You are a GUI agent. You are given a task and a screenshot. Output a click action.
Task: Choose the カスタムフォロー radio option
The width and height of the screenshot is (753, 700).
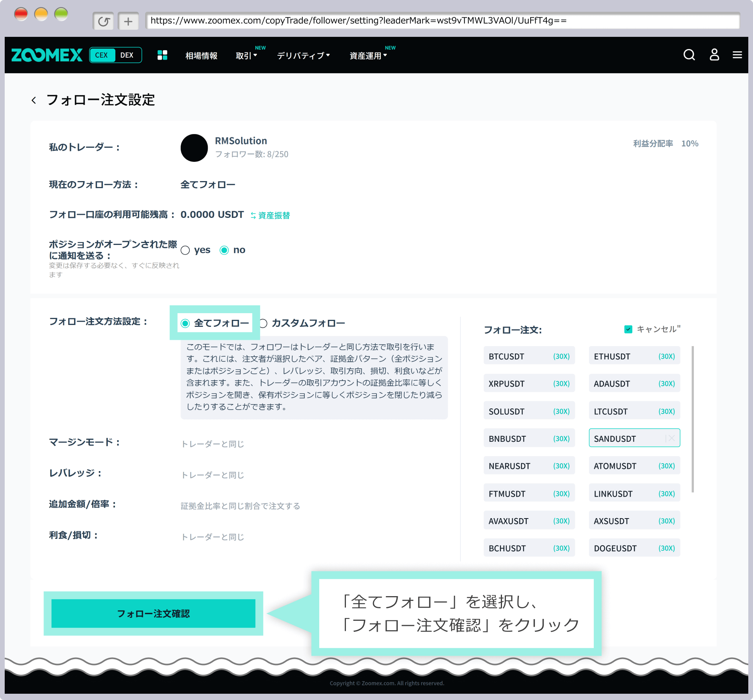point(263,323)
